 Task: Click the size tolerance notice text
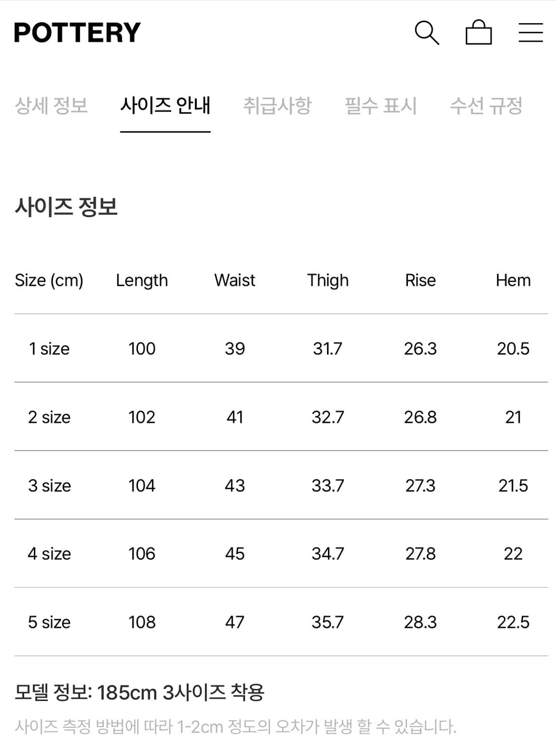tap(235, 727)
